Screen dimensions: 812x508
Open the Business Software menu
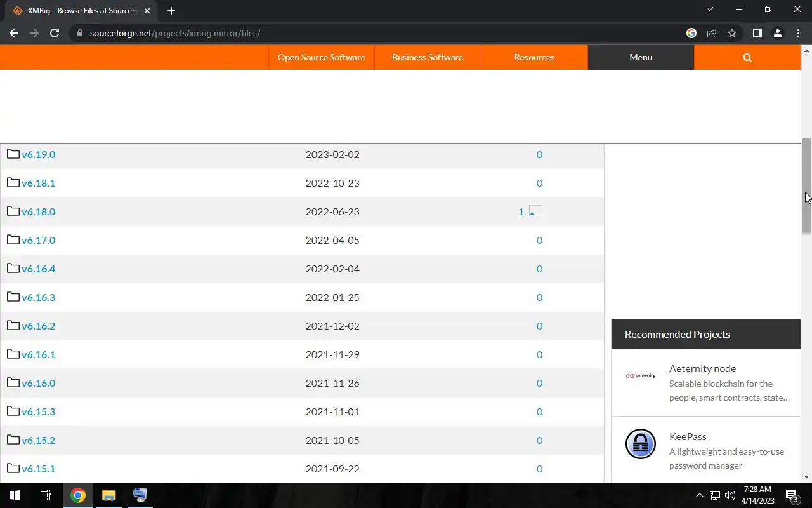click(428, 57)
